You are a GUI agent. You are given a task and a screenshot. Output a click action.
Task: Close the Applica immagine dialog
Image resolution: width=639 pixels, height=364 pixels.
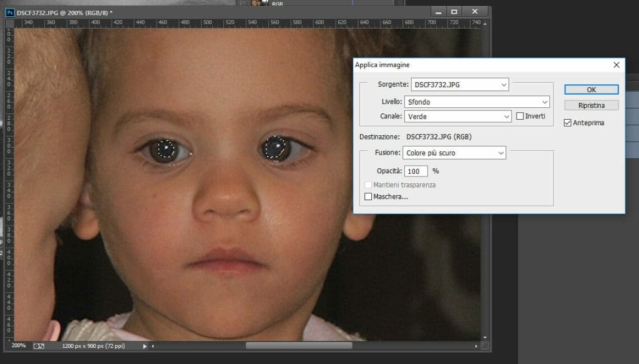pyautogui.click(x=617, y=65)
